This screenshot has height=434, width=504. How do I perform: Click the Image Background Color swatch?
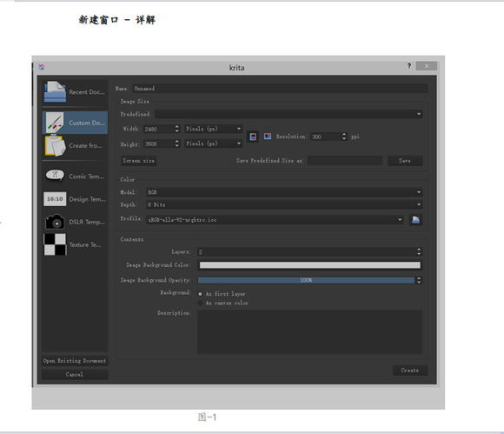310,265
